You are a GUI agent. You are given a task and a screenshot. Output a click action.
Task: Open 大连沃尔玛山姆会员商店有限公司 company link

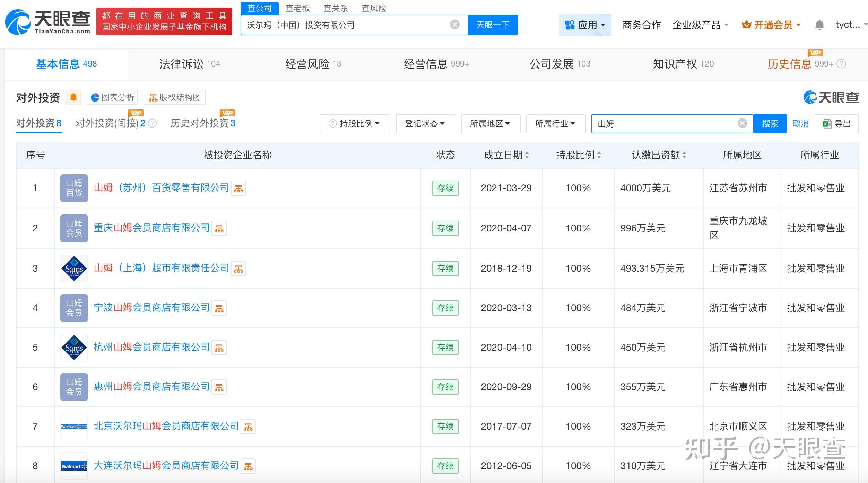166,466
